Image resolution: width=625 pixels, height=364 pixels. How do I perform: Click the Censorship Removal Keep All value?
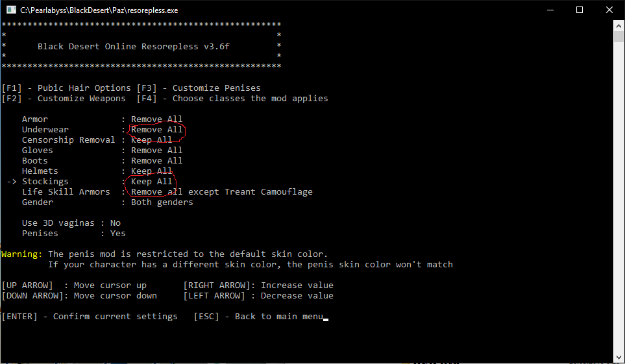coord(151,140)
